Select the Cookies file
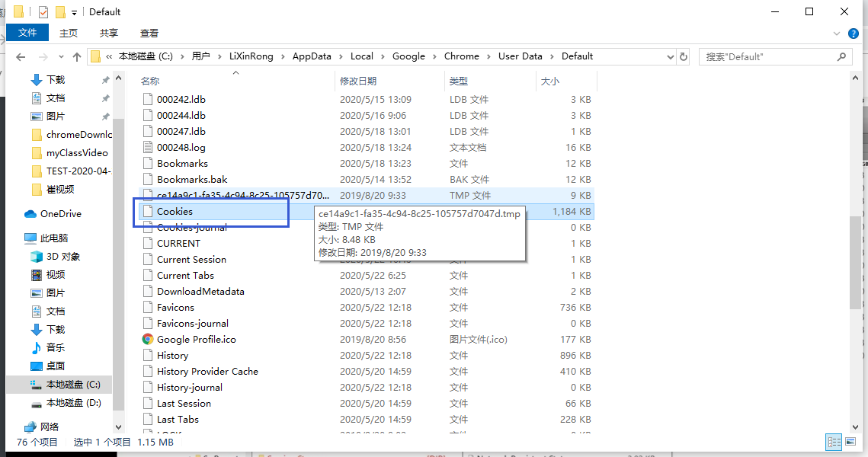Viewport: 868px width, 457px height. (175, 211)
